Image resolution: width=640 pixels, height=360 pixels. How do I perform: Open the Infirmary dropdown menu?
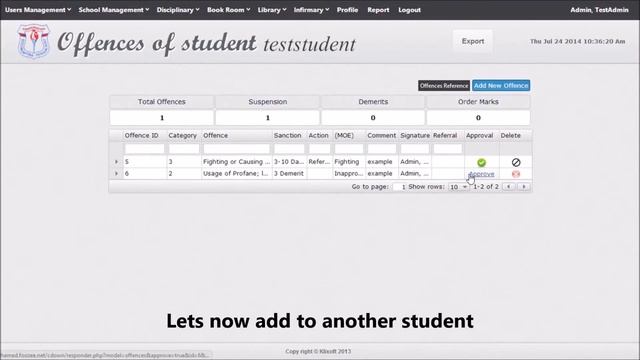(311, 10)
